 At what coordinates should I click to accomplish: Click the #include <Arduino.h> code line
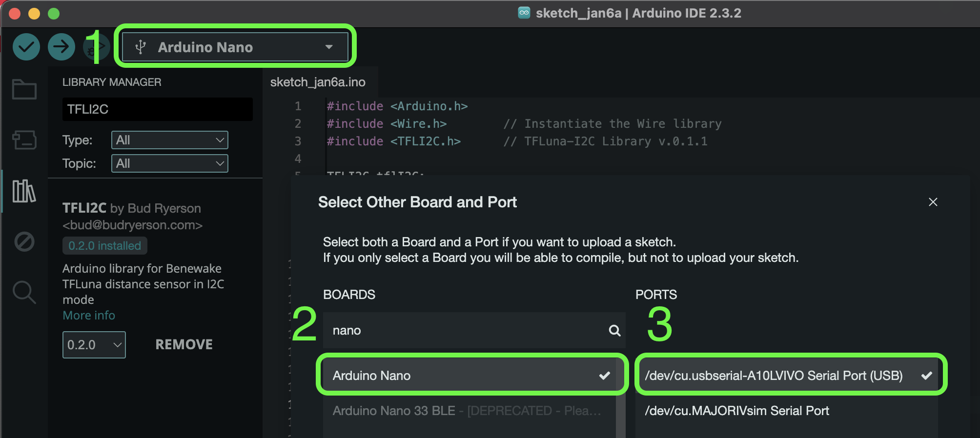pyautogui.click(x=397, y=106)
